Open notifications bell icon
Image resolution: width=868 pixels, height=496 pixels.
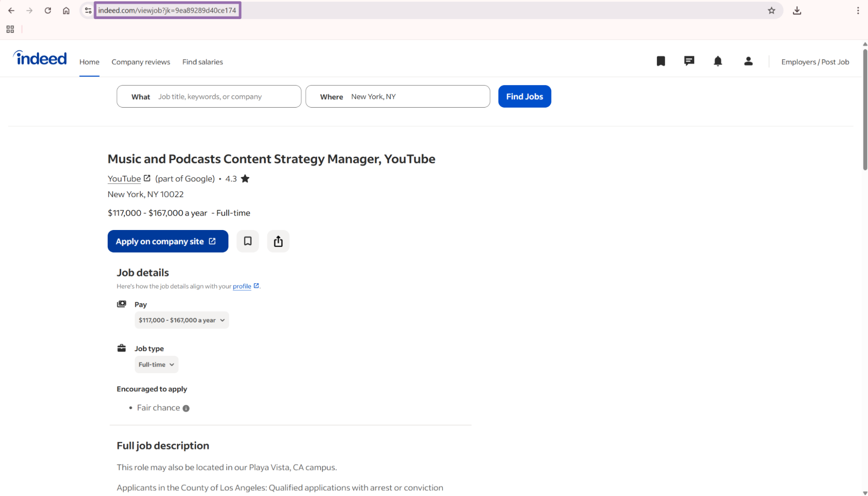pyautogui.click(x=718, y=61)
